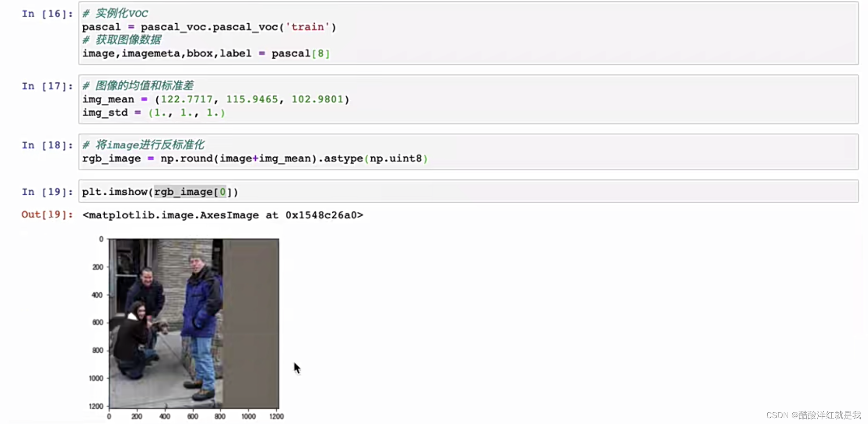Focus the In [18] cell with np.round
This screenshot has height=424, width=868.
pos(468,152)
